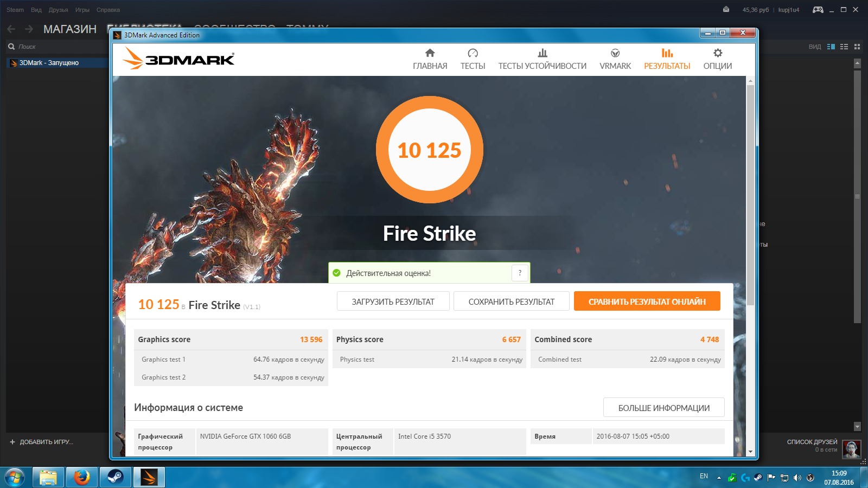Click the EN language indicator
This screenshot has height=488, width=868.
pyautogui.click(x=704, y=476)
